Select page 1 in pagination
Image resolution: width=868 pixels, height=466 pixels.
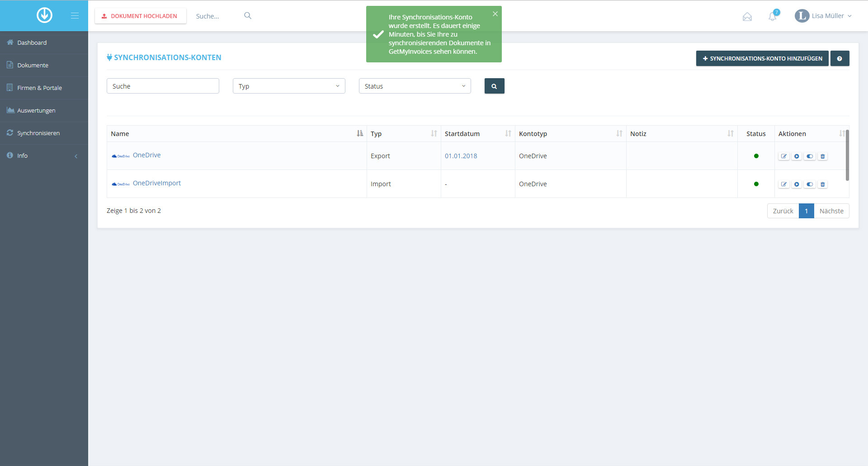point(806,211)
